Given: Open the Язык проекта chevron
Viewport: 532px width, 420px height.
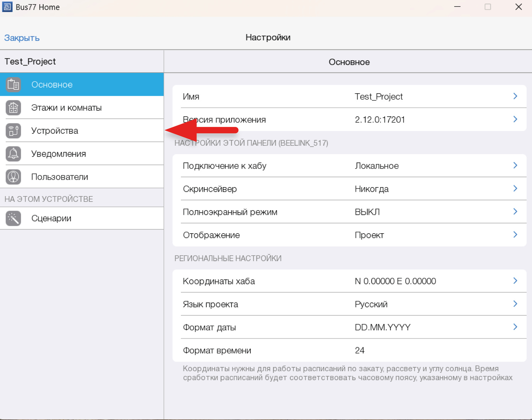Looking at the screenshot, I should click(515, 304).
